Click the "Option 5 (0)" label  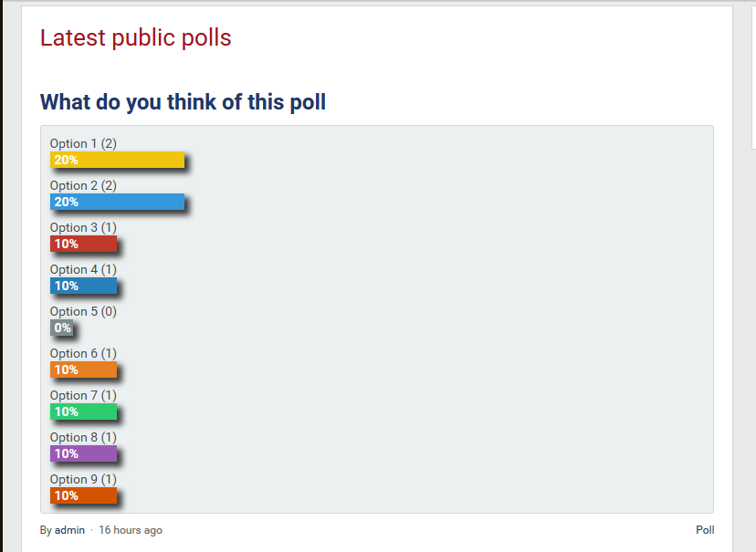(x=83, y=312)
